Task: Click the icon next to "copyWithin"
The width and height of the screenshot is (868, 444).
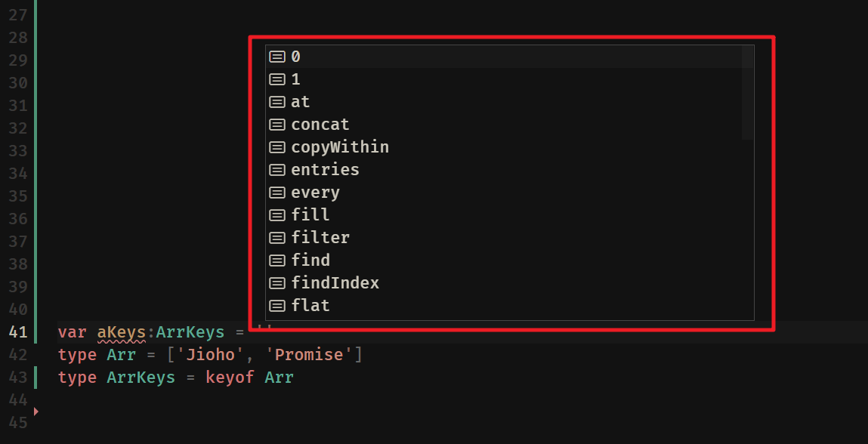Action: [x=277, y=147]
